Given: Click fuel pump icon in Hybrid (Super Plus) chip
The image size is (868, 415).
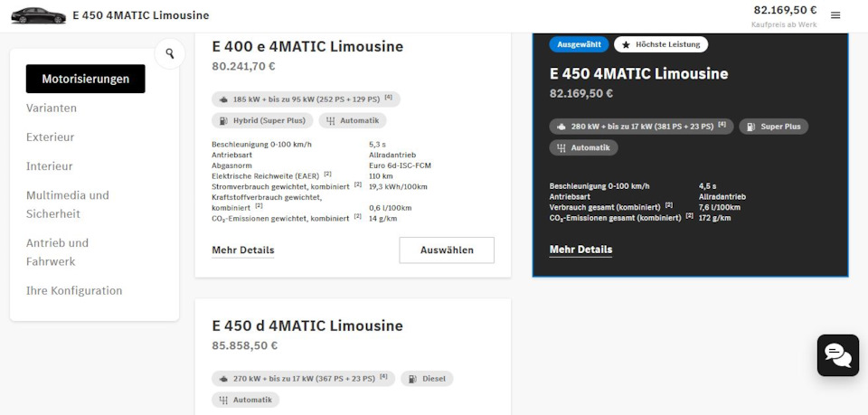Looking at the screenshot, I should 223,120.
